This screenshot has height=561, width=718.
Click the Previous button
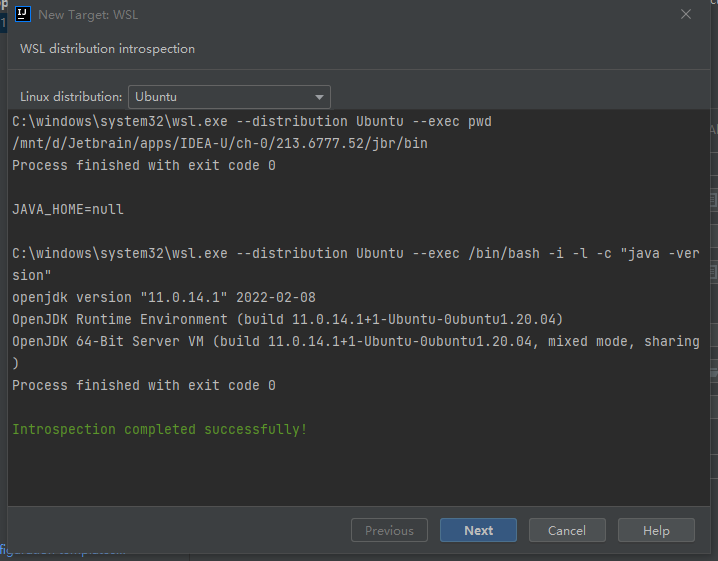389,530
